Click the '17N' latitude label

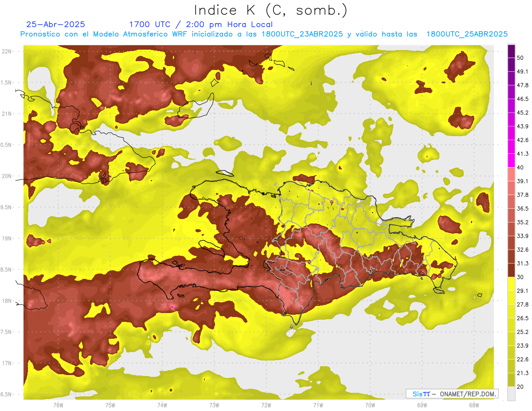[7, 363]
